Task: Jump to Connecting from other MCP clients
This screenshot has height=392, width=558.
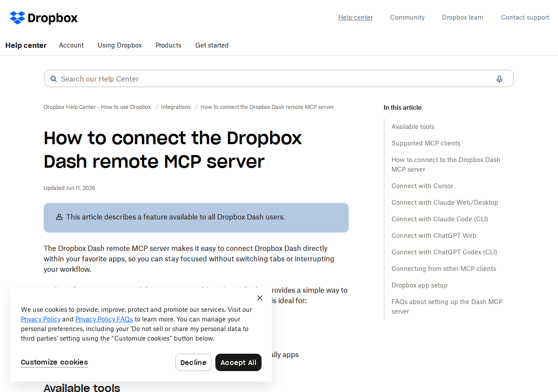Action: [444, 269]
